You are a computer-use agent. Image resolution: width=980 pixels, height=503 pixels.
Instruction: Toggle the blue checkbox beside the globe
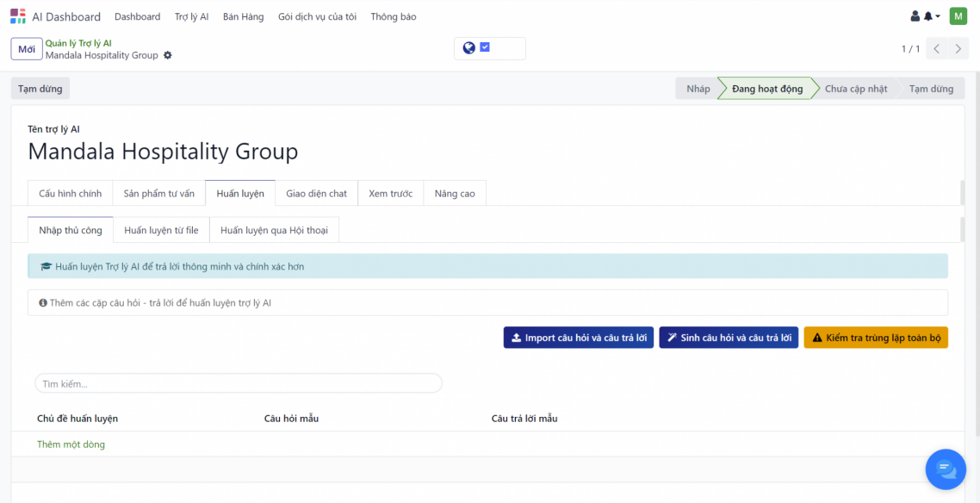pyautogui.click(x=485, y=48)
